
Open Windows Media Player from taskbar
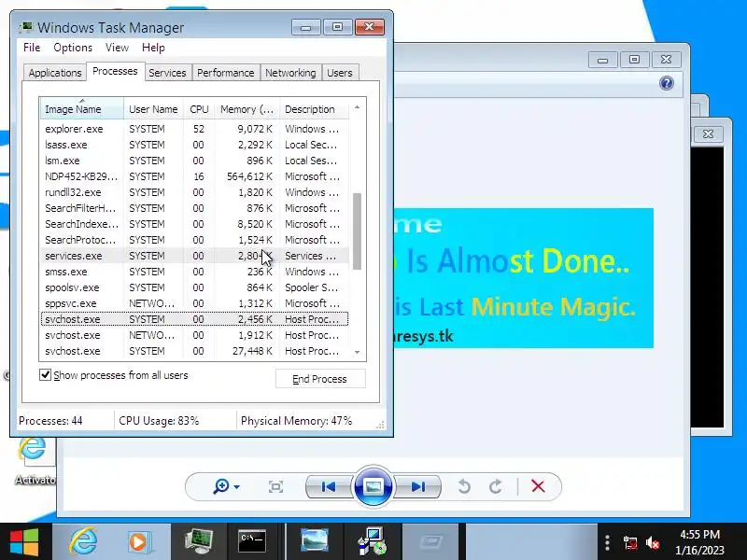pyautogui.click(x=139, y=541)
